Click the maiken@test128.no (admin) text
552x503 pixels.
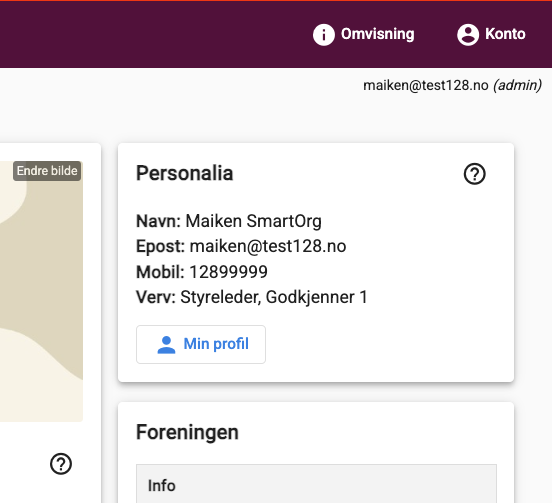452,86
